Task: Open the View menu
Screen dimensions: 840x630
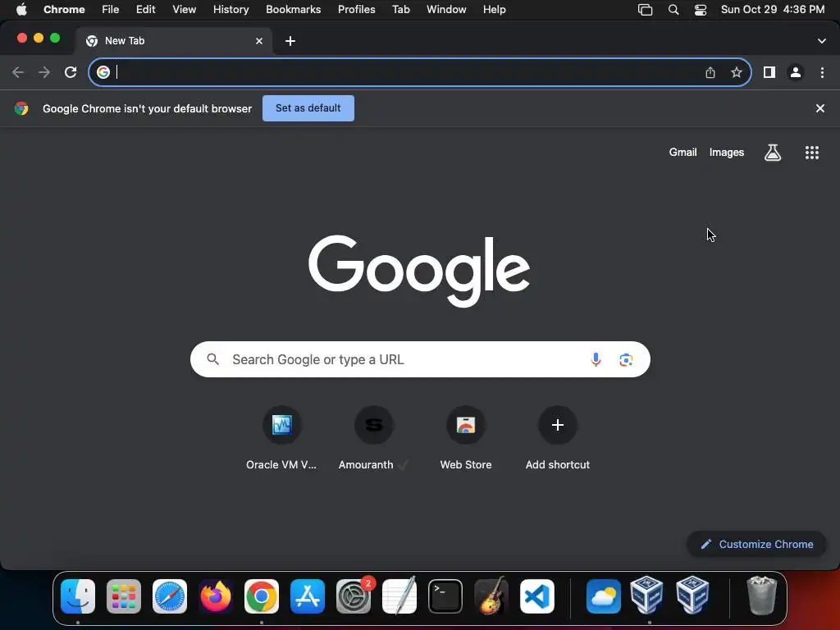Action: [x=185, y=10]
